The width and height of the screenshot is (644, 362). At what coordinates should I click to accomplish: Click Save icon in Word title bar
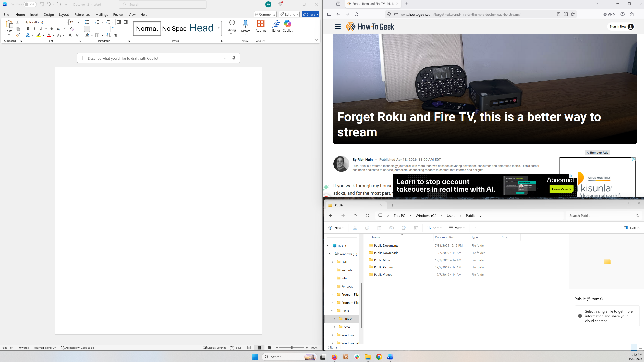pos(42,4)
